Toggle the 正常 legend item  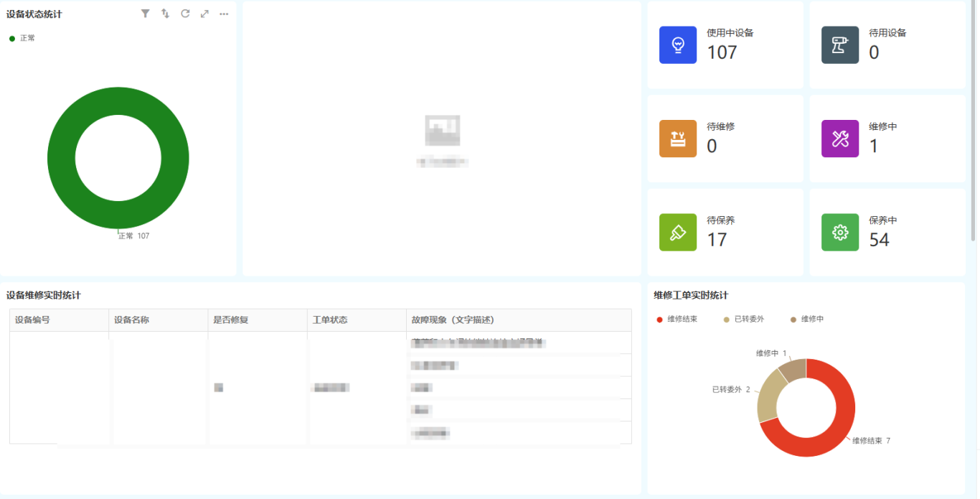tap(22, 38)
